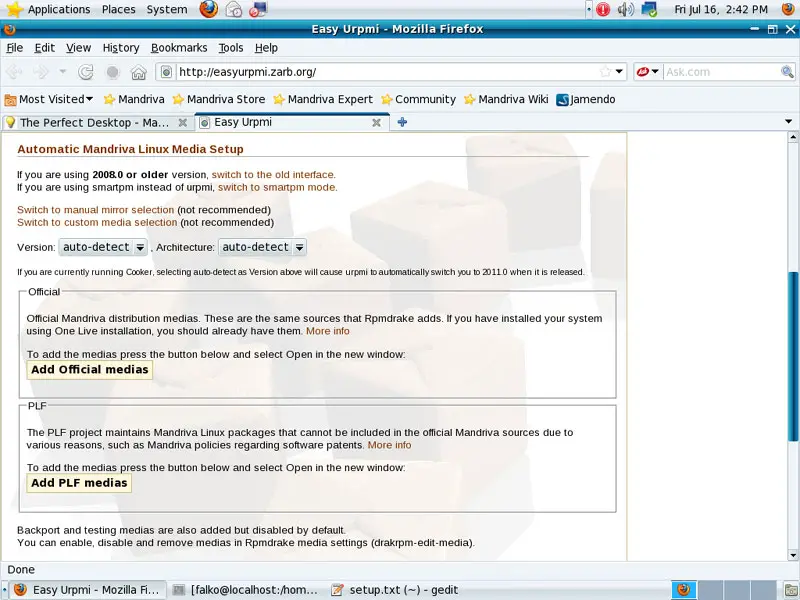Viewport: 800px width, 600px height.
Task: Open the recent pages history dropdown arrow
Action: pos(63,72)
